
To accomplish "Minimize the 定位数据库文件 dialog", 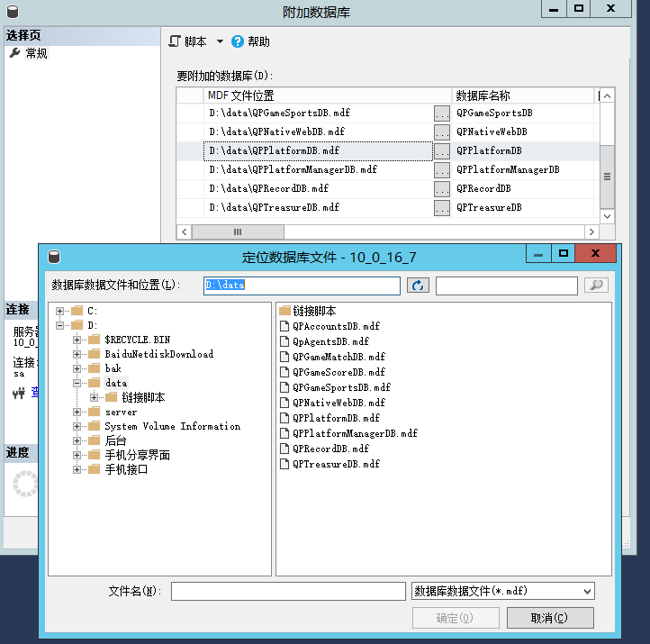I will point(538,254).
